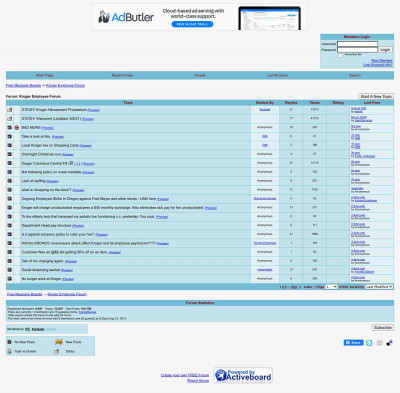Image resolution: width=400 pixels, height=393 pixels.
Task: Click the Start A New Topic button
Action: [376, 96]
